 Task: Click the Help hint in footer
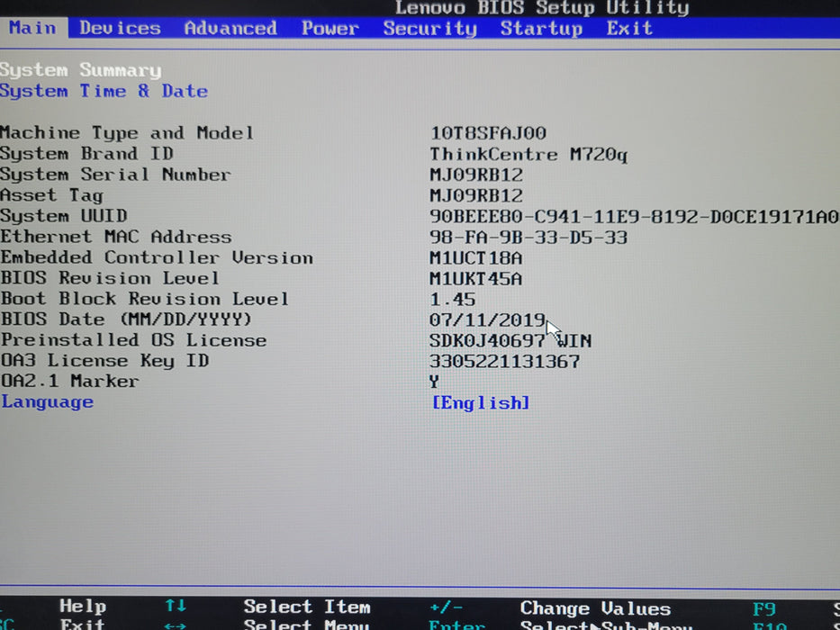click(x=83, y=606)
